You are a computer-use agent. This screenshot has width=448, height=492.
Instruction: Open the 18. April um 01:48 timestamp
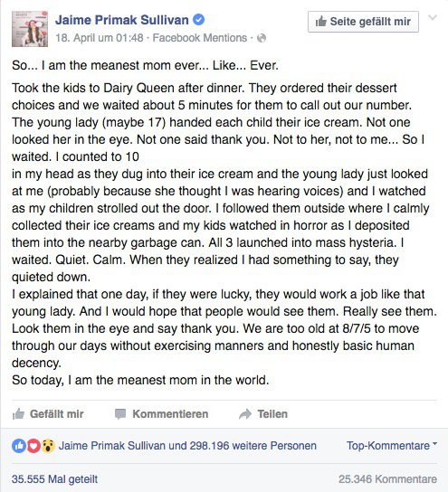(100, 38)
